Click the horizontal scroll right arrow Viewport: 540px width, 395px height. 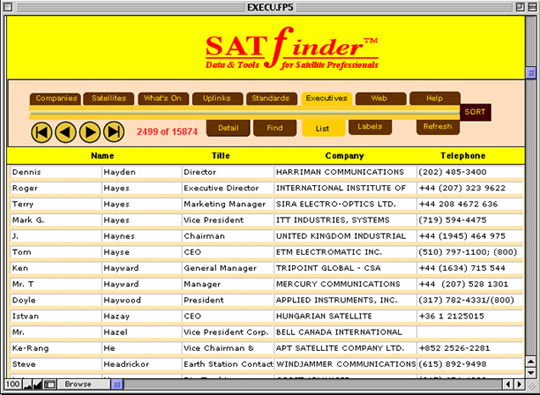520,384
